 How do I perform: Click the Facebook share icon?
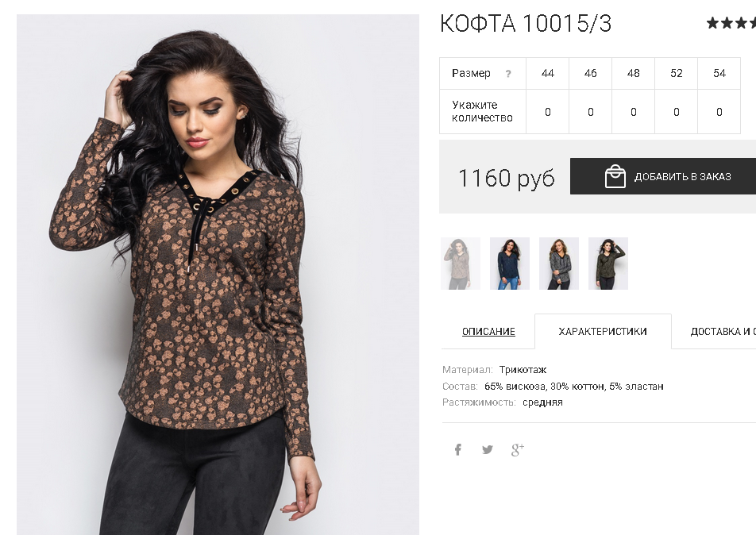458,450
